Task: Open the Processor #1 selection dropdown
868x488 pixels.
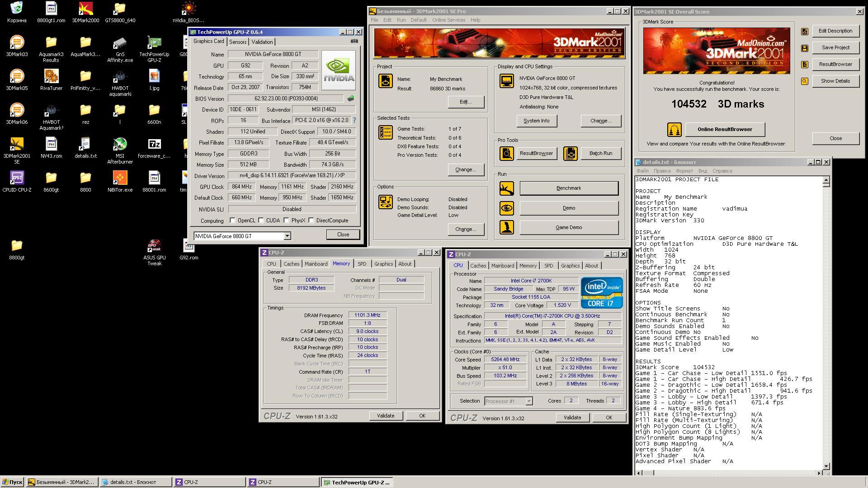Action: pos(528,401)
